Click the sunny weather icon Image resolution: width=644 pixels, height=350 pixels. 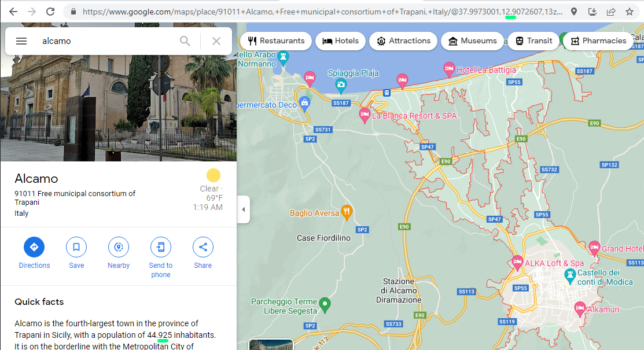214,175
